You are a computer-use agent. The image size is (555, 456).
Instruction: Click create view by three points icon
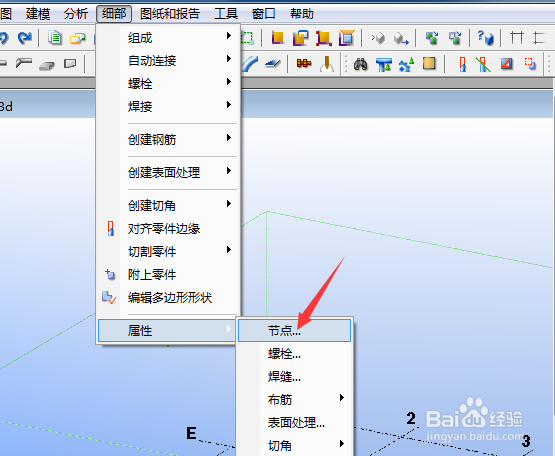[324, 38]
